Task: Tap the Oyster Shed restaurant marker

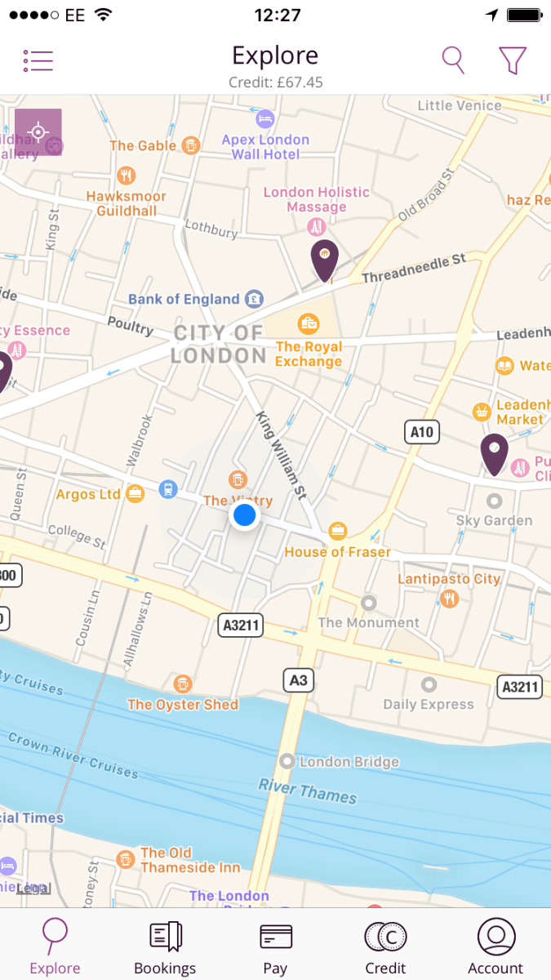Action: 184,684
